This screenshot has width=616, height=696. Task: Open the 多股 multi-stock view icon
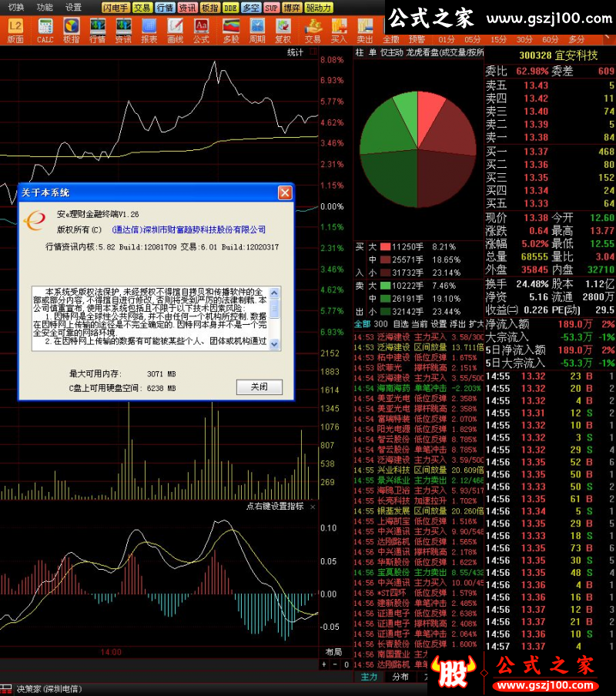coord(231,31)
